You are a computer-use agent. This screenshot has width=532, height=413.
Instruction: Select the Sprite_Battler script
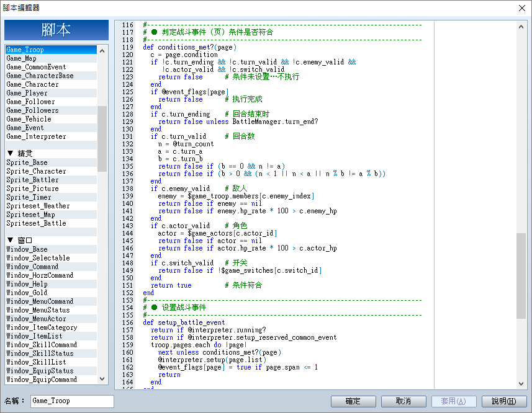click(51, 180)
